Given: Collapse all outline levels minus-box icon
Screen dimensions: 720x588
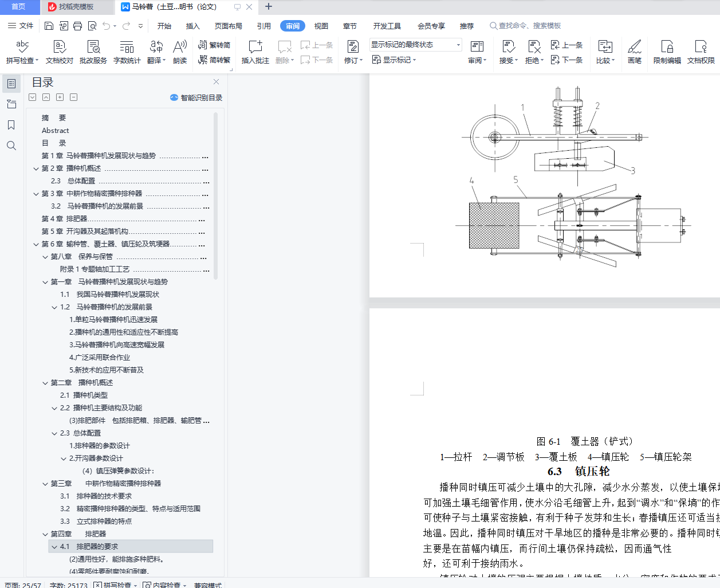Looking at the screenshot, I should (x=73, y=97).
